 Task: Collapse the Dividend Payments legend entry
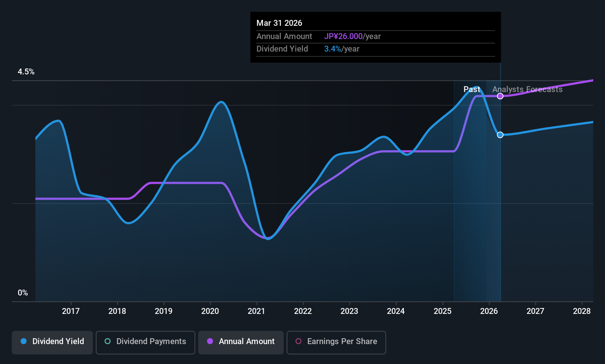(x=145, y=342)
